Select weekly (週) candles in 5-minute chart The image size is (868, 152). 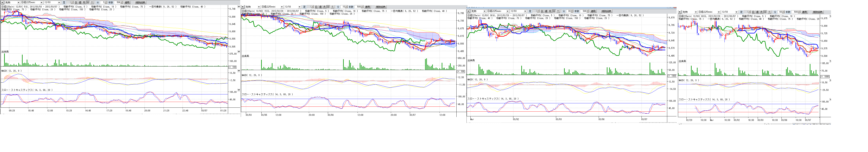(x=80, y=2)
